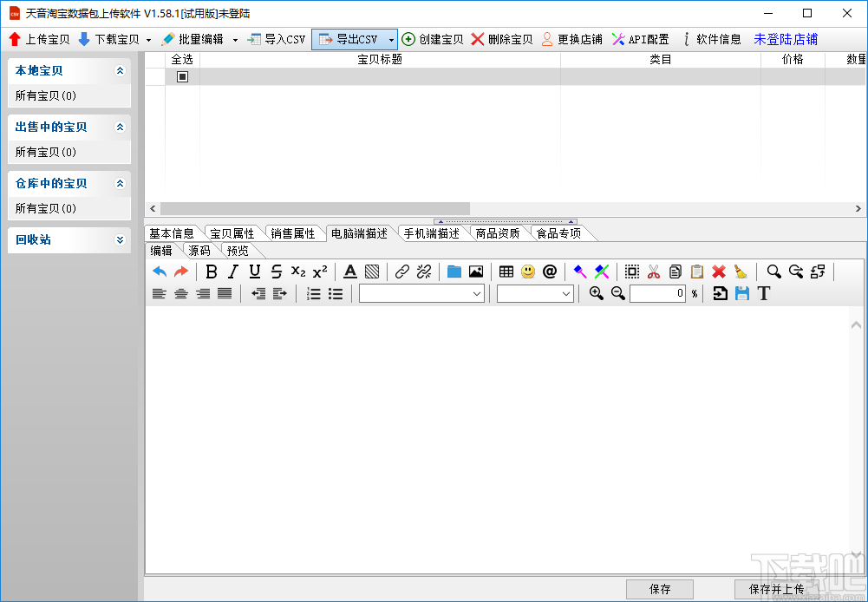Screen dimensions: 868x602
Task: Switch to the 宝贝属性 tab
Action: pyautogui.click(x=232, y=233)
